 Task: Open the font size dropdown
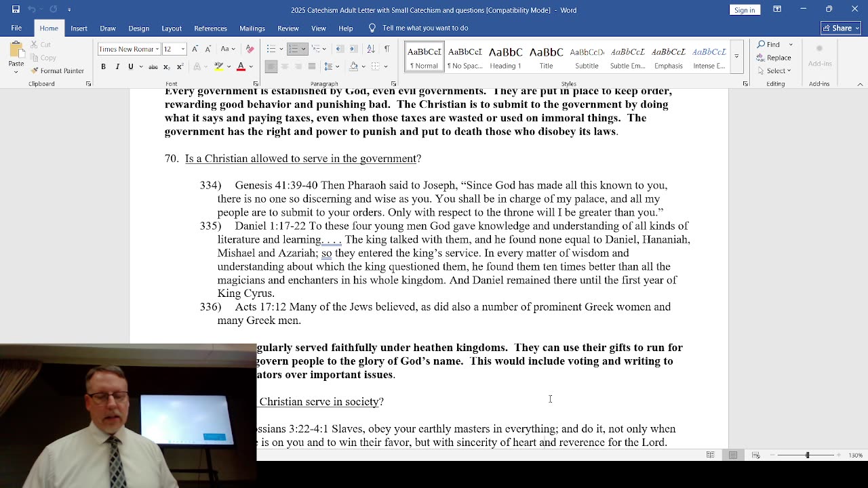pyautogui.click(x=183, y=49)
